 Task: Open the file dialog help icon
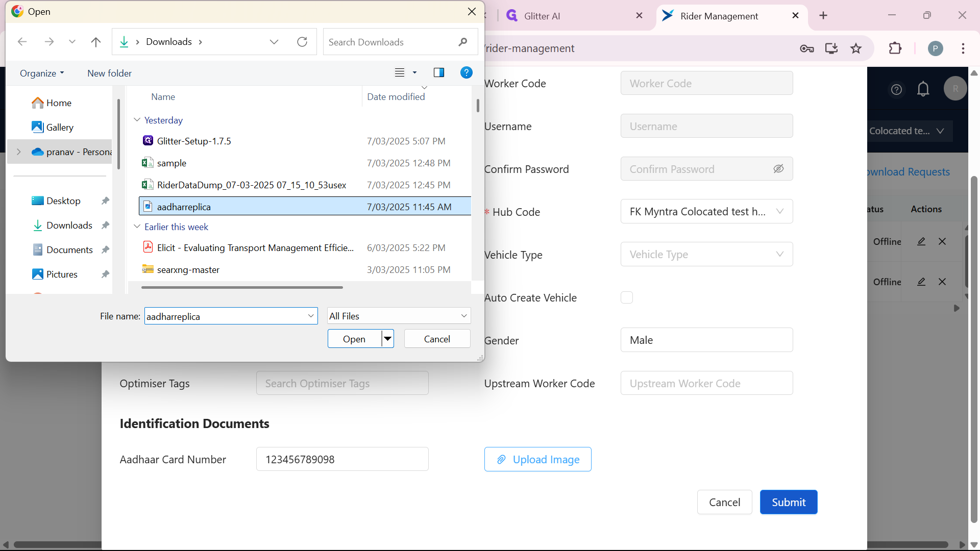(466, 72)
